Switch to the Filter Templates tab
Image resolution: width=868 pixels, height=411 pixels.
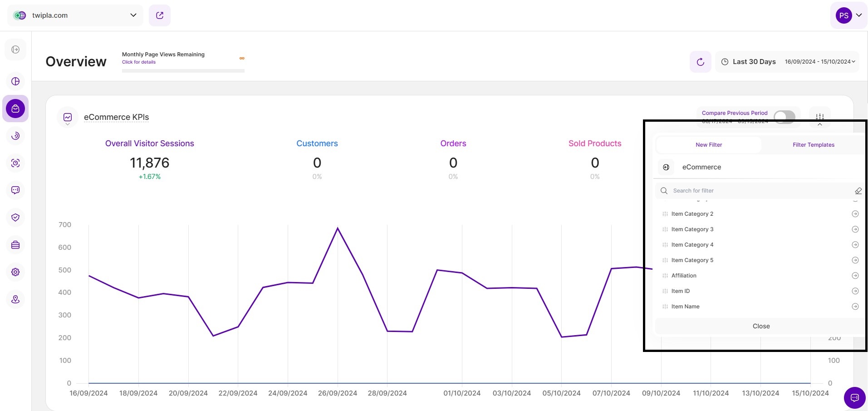[x=813, y=145]
